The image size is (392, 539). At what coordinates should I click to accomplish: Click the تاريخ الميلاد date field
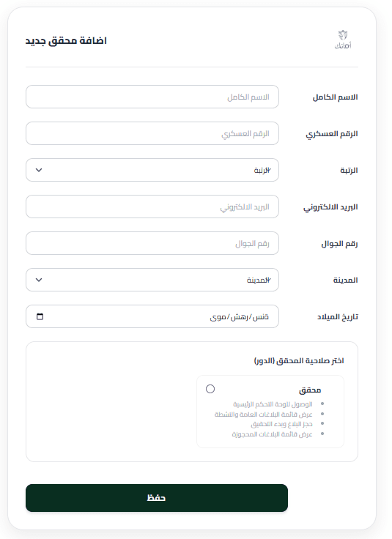point(152,316)
